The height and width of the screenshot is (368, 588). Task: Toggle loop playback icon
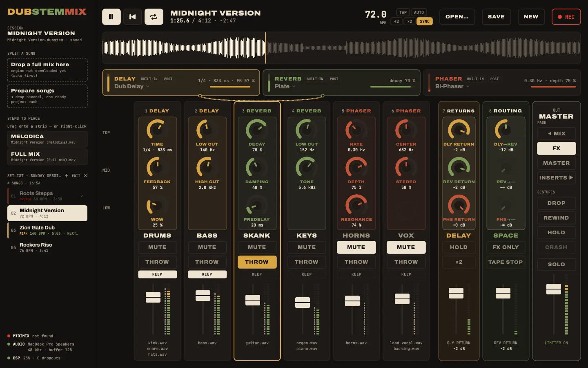pyautogui.click(x=154, y=17)
